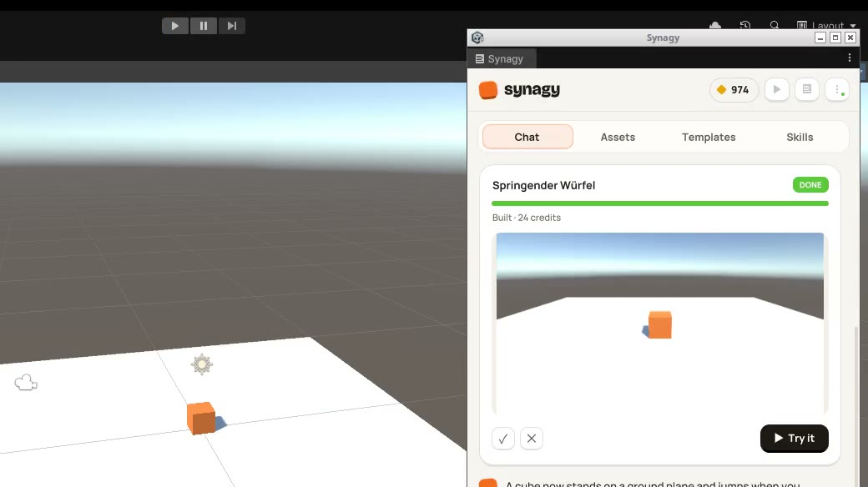Click the Synagy window title icon
The height and width of the screenshot is (487, 868).
[x=477, y=38]
